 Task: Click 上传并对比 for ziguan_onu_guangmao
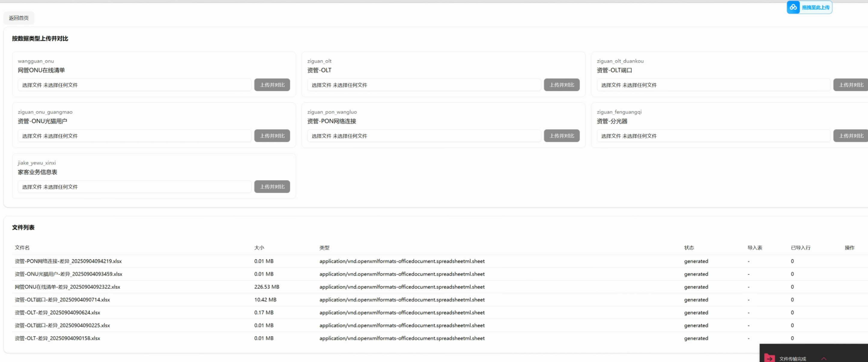[272, 136]
